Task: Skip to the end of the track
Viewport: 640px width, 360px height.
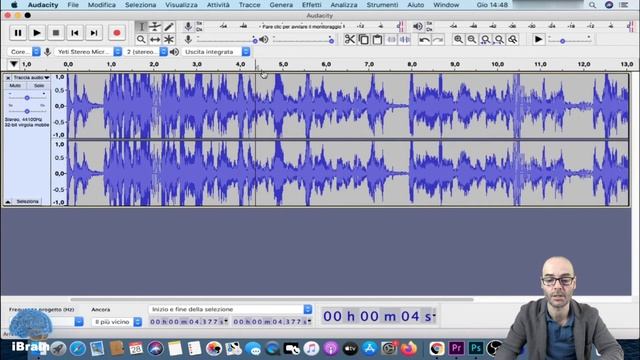Action: tap(94, 33)
